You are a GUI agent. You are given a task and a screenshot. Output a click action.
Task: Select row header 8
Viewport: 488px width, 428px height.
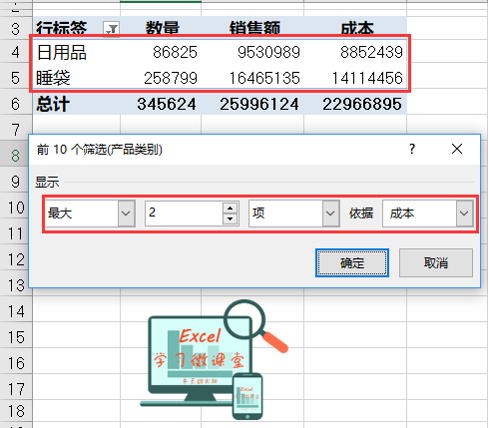point(14,156)
